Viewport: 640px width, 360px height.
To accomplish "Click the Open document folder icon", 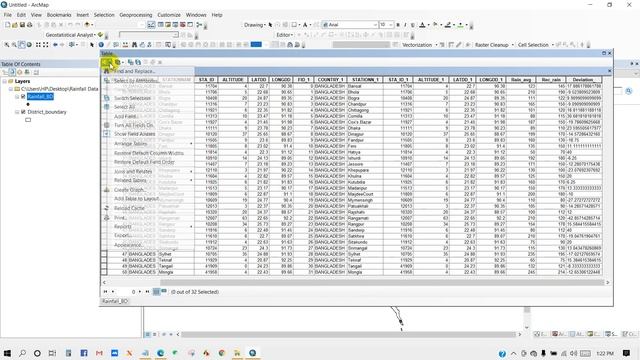I will [15, 25].
